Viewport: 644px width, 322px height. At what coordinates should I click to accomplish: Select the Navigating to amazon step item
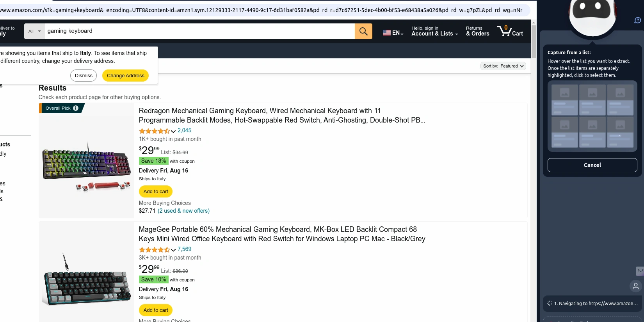[x=592, y=303]
